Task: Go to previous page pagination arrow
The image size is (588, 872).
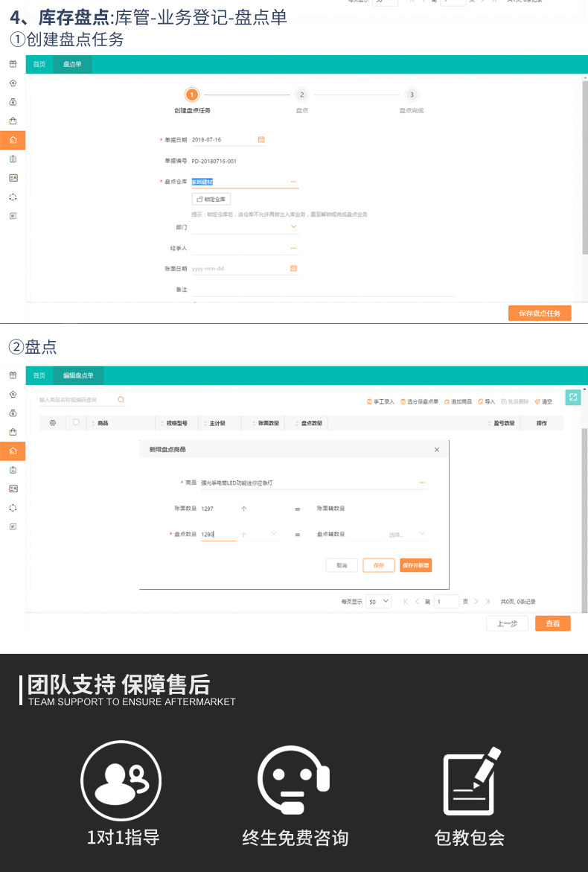Action: point(417,602)
